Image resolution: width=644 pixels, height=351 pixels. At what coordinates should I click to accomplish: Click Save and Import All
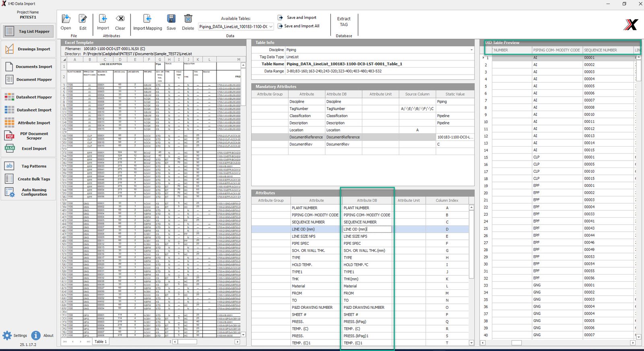301,26
